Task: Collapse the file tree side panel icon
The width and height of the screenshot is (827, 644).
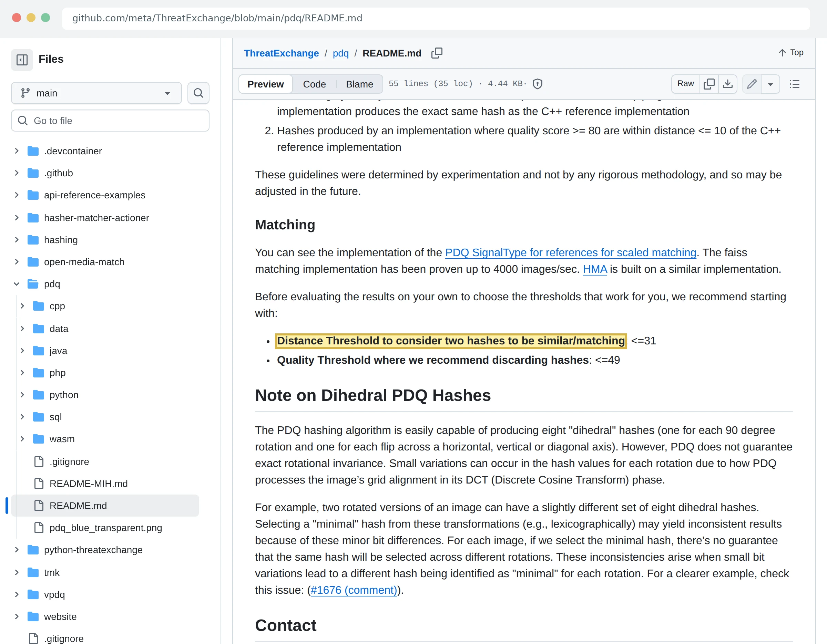Action: tap(22, 59)
